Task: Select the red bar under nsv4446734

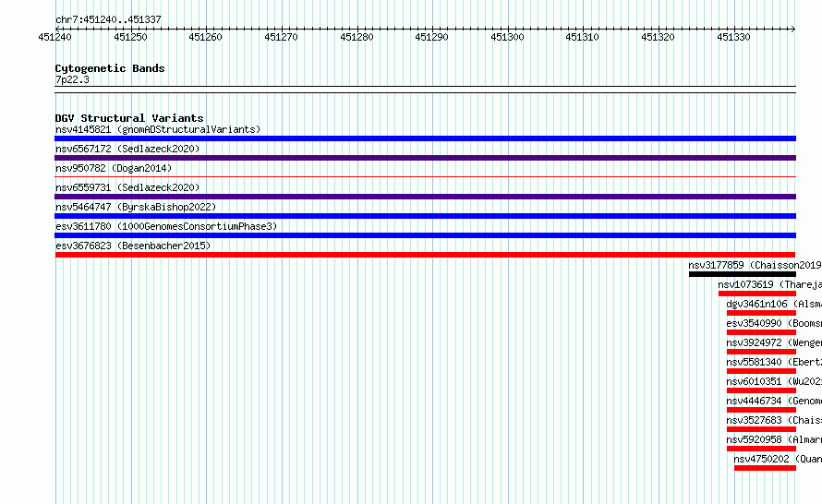Action: coord(761,410)
